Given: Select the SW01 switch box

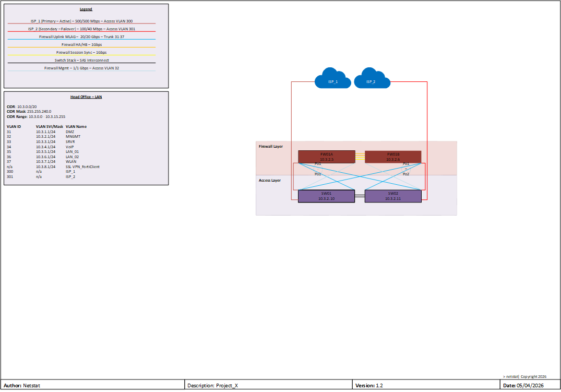Looking at the screenshot, I should (326, 196).
